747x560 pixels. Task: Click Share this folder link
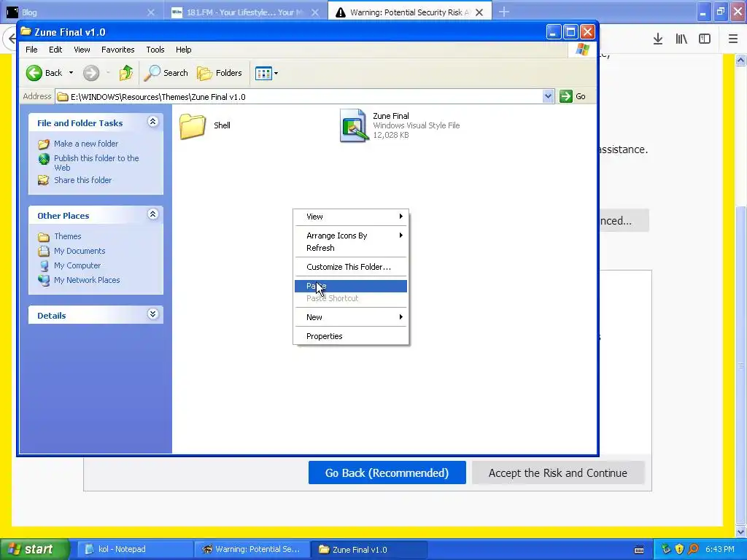tap(82, 180)
